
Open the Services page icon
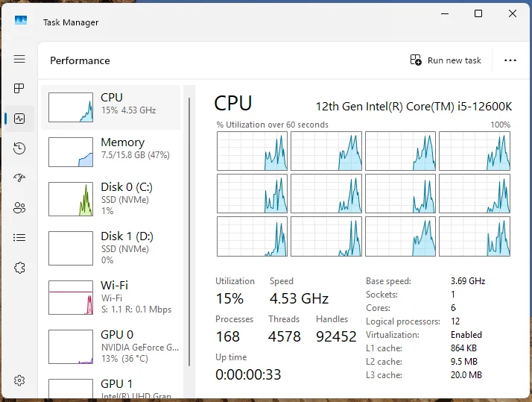[x=19, y=268]
